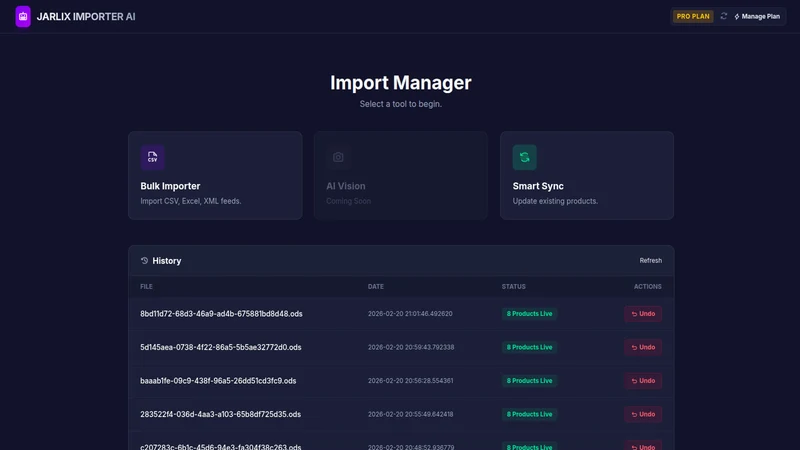Click 8 Products Live badge for baaab1fe file
Image resolution: width=800 pixels, height=450 pixels.
[x=529, y=381]
